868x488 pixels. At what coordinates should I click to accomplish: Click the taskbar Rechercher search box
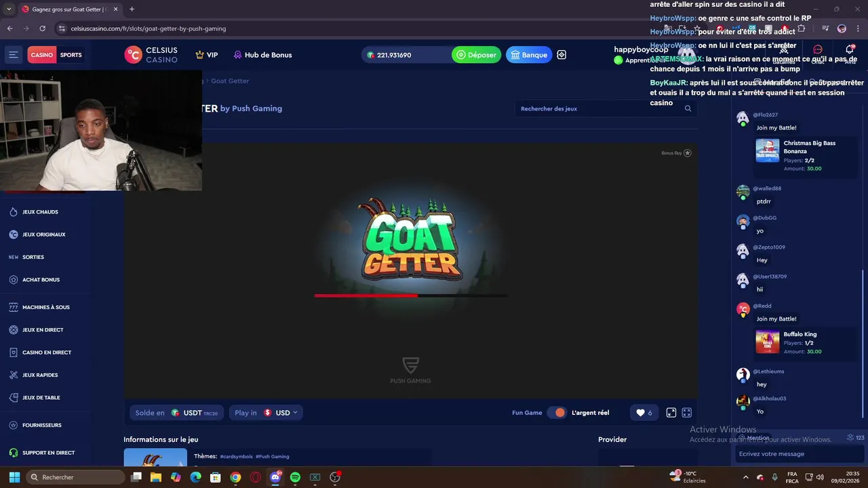(x=75, y=477)
